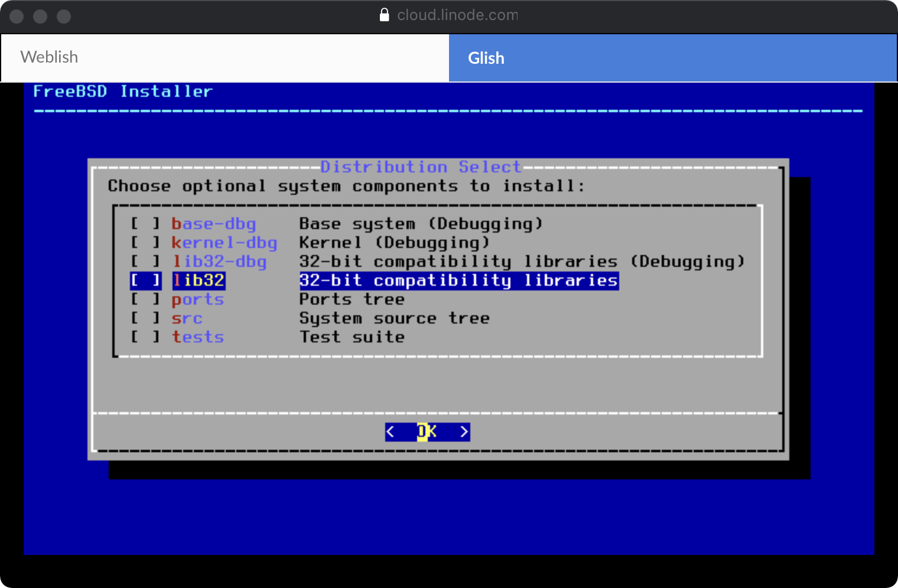
Task: Minimize the window using the middle title bar button
Action: point(40,17)
